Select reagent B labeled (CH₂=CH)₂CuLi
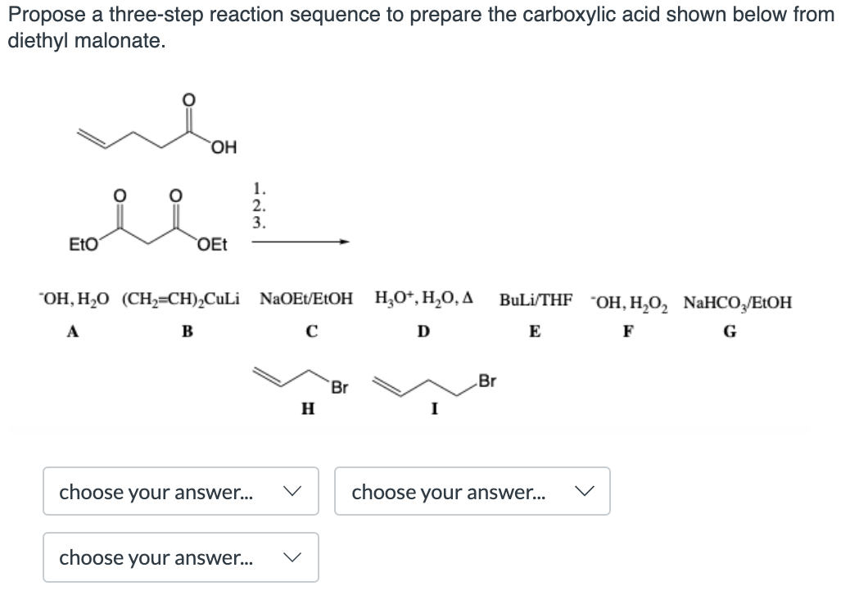Image resolution: width=868 pixels, height=604 pixels. click(x=182, y=300)
